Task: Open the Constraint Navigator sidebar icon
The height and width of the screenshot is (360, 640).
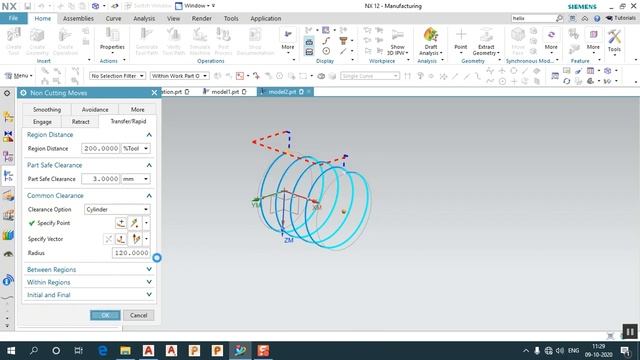Action: coord(8,136)
